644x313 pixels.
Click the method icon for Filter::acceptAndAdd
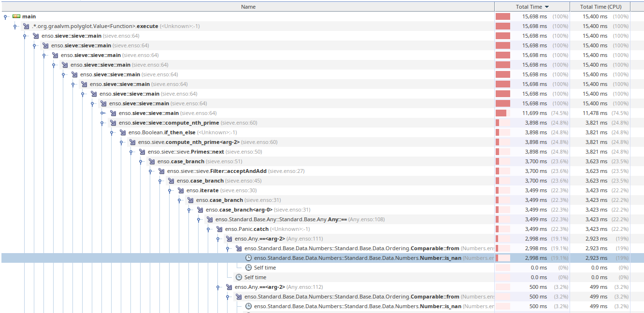coord(161,171)
